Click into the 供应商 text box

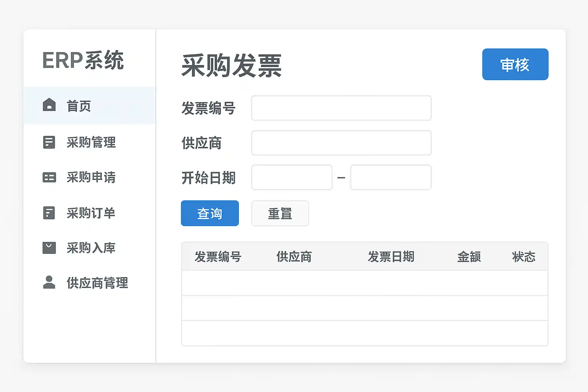pos(341,143)
